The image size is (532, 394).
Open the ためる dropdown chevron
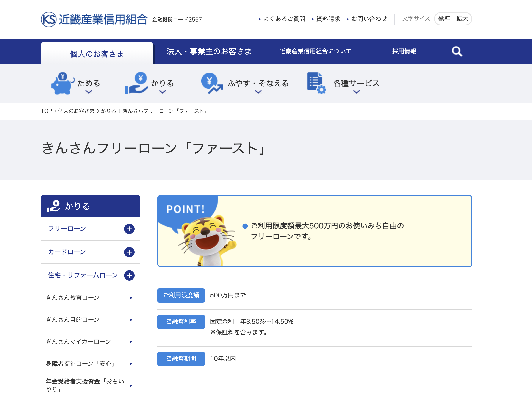coord(89,92)
